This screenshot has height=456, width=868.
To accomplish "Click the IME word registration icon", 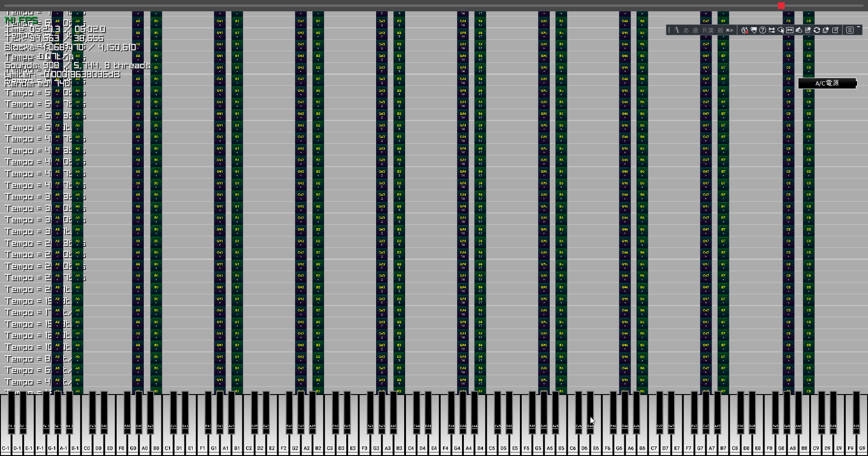I will [808, 30].
